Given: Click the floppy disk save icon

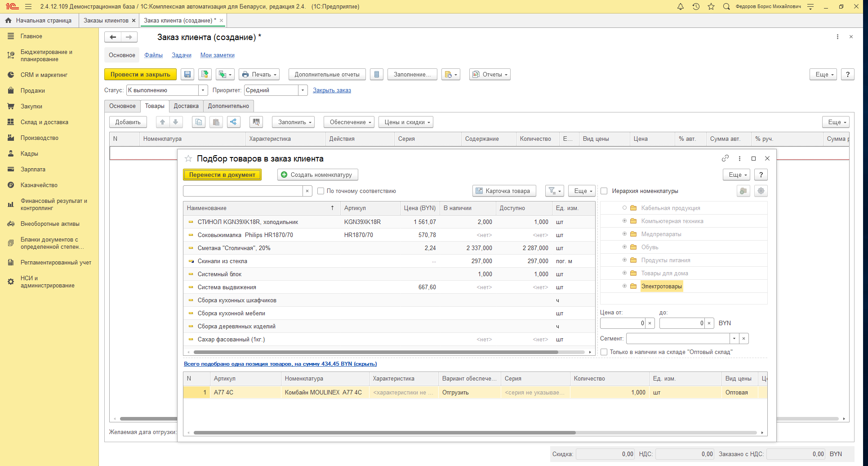Looking at the screenshot, I should [x=187, y=75].
